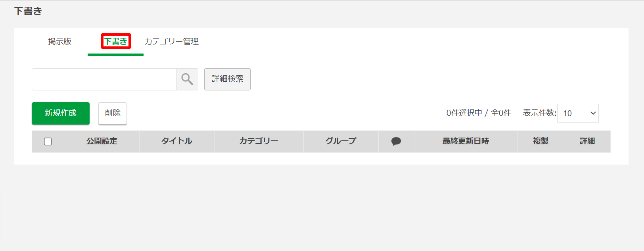Screen dimensions: 644x251
Task: Click the カテゴリー column header
Action: 259,141
